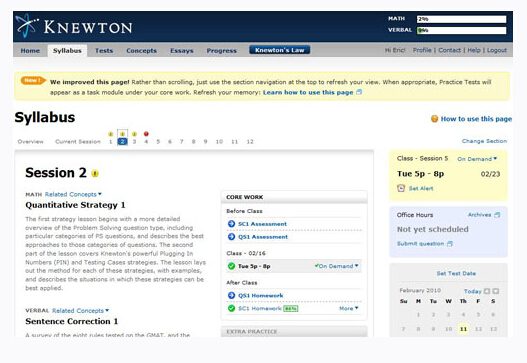Go to session 5 in navigation

158,142
